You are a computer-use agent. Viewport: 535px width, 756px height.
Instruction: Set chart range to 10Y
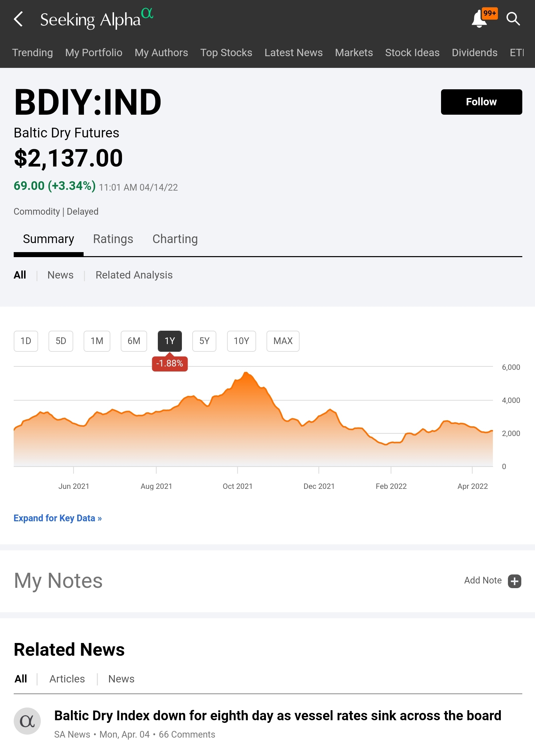click(241, 341)
